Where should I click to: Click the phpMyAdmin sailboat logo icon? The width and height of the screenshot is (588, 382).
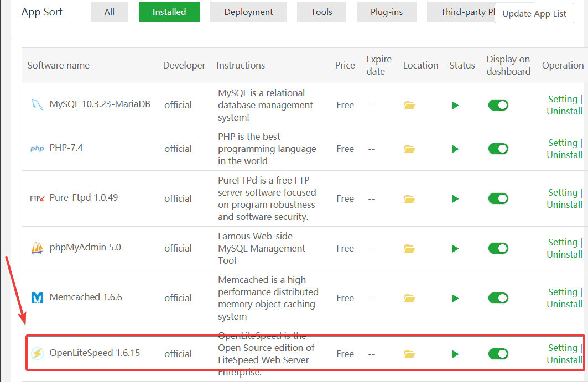click(37, 248)
